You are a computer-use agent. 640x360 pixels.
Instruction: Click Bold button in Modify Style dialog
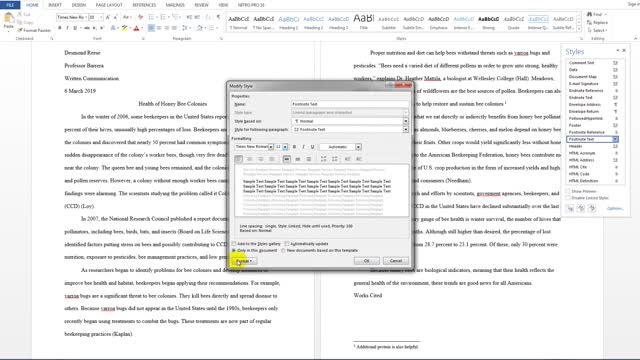click(294, 147)
